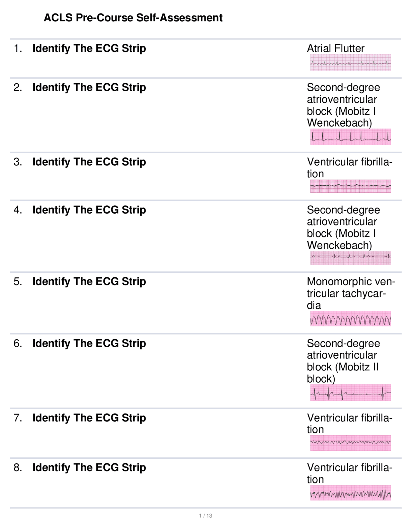This screenshot has width=411, height=532.
Task: Click the question 4 Mobitz I Wenckebach answer text
Action: click(x=343, y=227)
